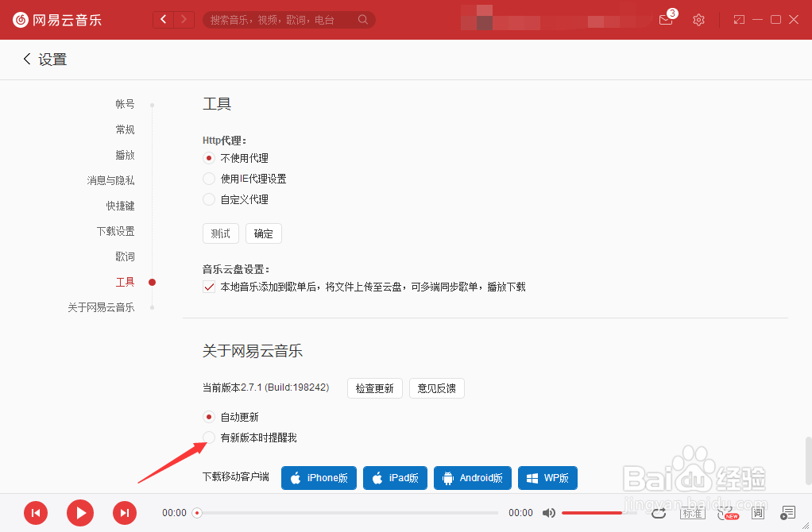Click the search magnifier icon
812x532 pixels.
(363, 20)
